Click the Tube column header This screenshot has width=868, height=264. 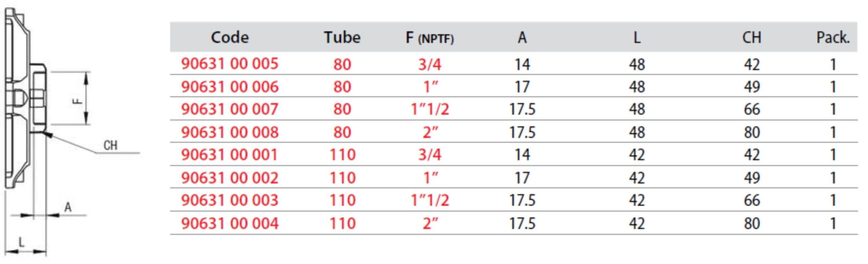342,37
